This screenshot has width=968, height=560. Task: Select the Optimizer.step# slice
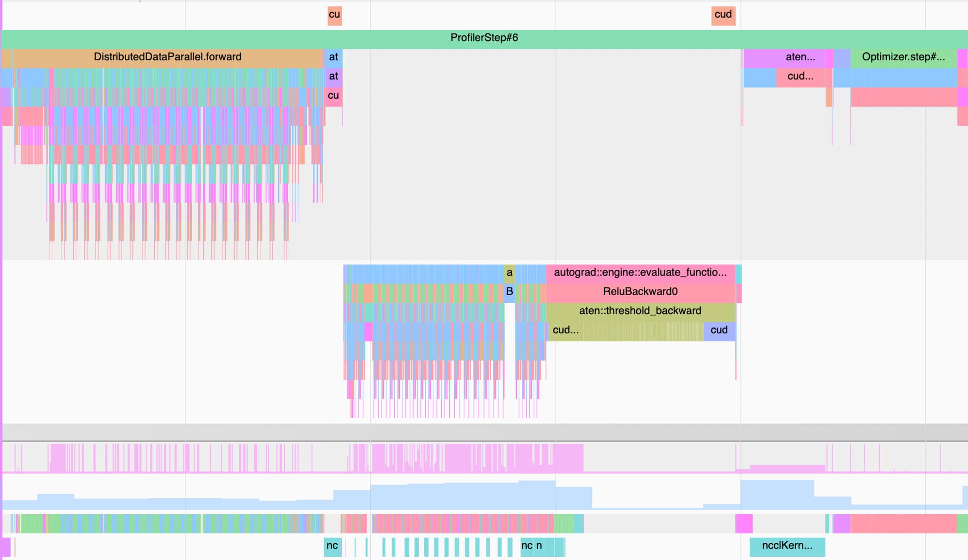pos(903,58)
